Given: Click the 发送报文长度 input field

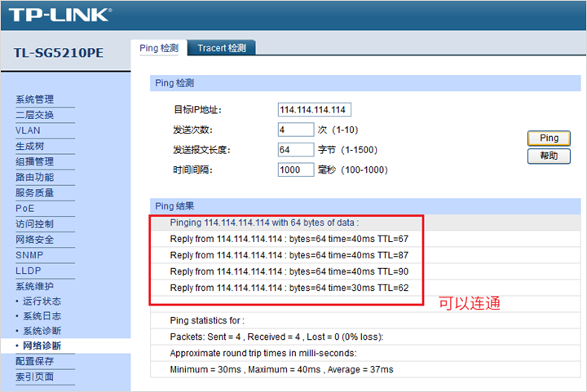Looking at the screenshot, I should point(296,150).
